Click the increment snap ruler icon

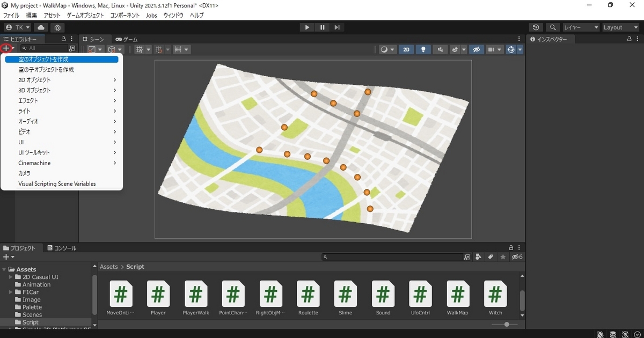point(178,49)
